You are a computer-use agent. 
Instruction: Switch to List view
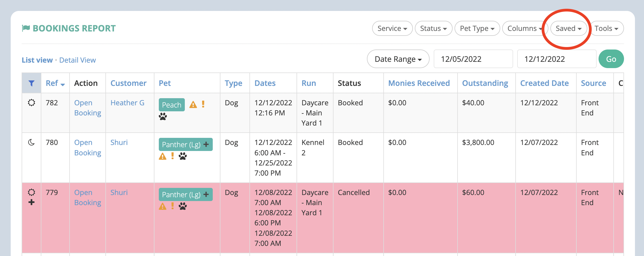click(37, 60)
